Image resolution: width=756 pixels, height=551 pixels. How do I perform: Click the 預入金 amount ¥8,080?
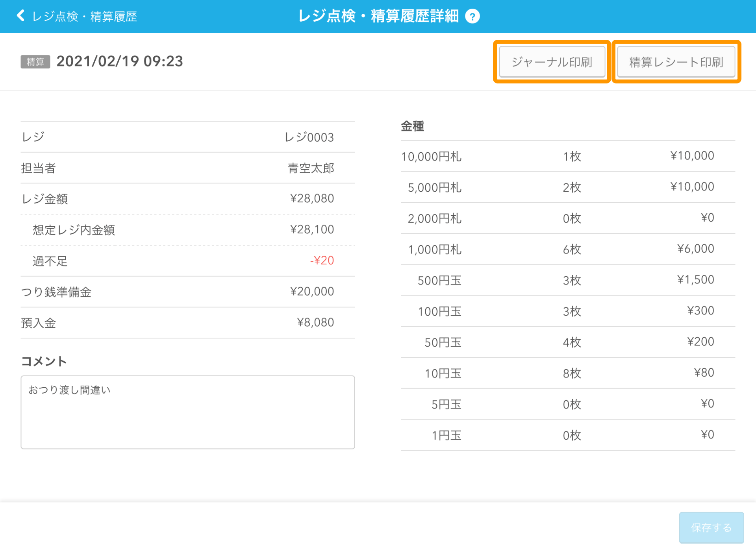[315, 323]
